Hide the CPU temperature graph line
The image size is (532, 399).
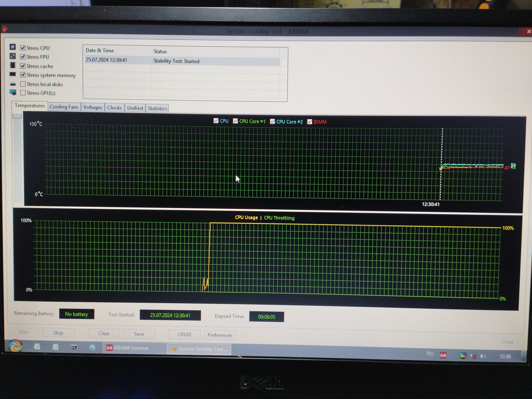[216, 121]
